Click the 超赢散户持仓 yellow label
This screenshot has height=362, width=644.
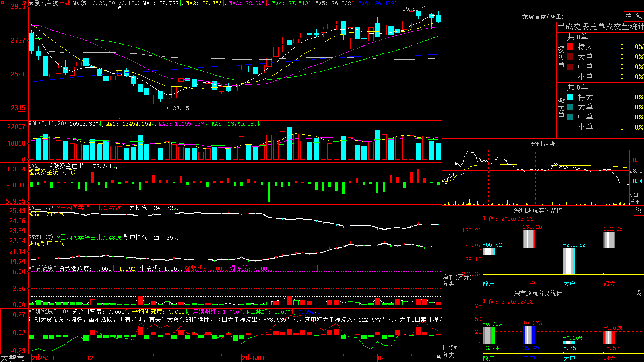46,244
